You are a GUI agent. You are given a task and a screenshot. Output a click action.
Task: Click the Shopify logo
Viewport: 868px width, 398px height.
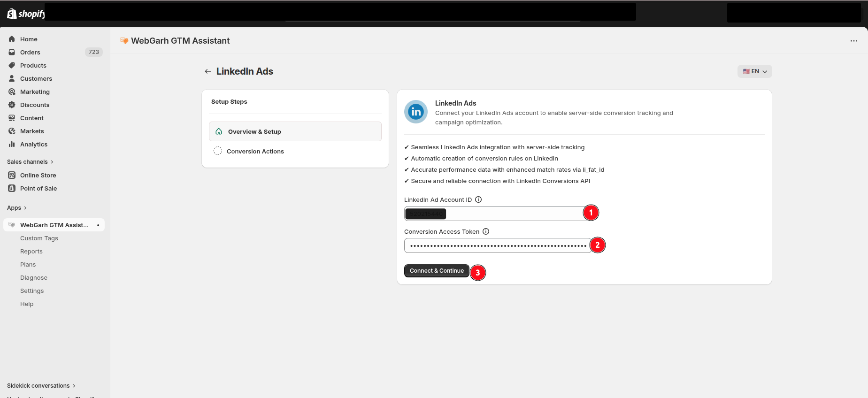(x=25, y=14)
